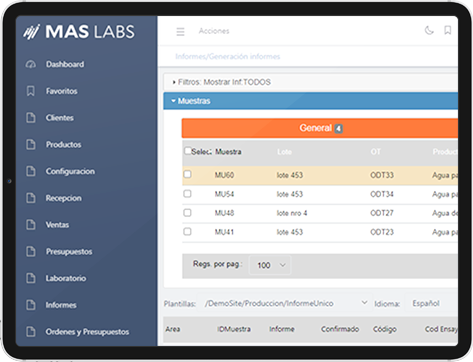Click the Configuracion document icon
The image size is (473, 362).
tap(31, 171)
